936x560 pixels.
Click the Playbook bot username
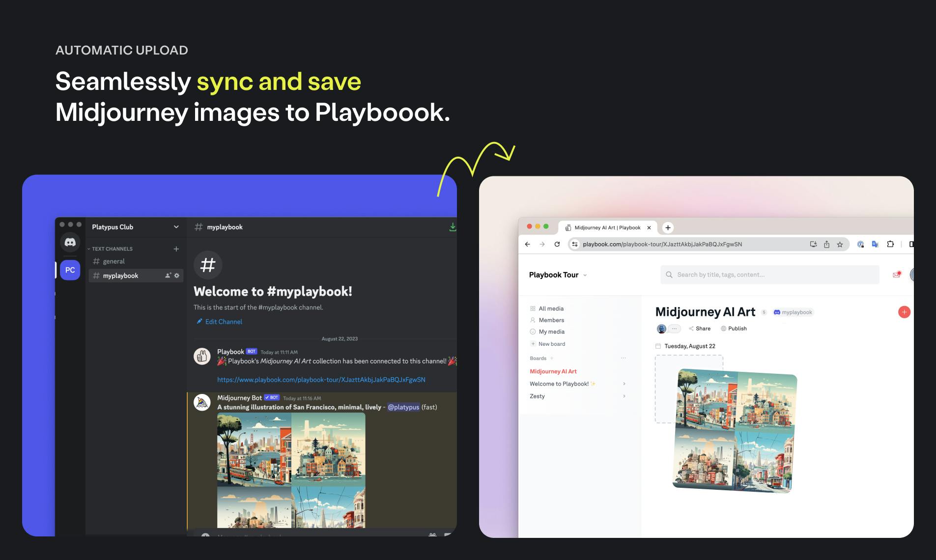click(x=230, y=352)
